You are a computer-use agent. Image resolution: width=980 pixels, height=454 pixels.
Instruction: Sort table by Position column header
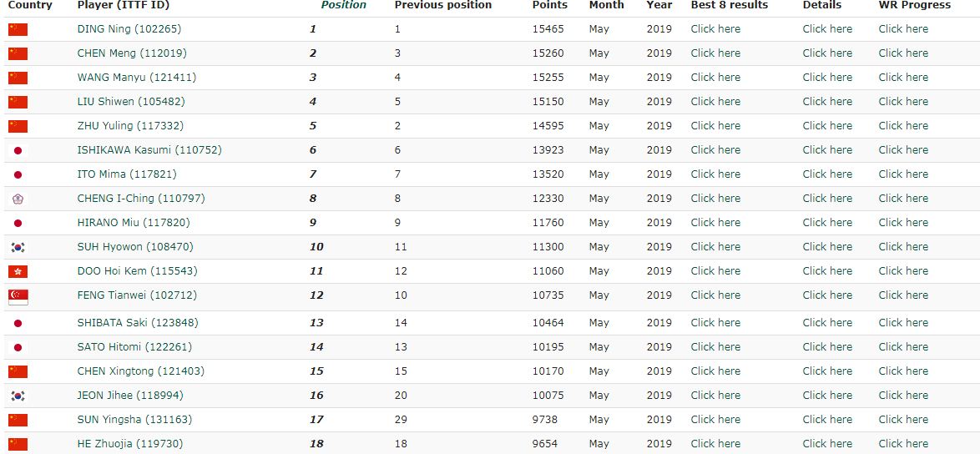343,5
